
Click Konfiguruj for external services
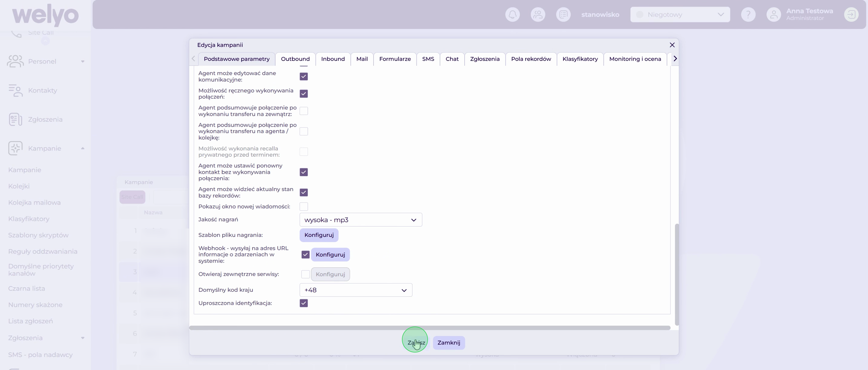coord(330,274)
